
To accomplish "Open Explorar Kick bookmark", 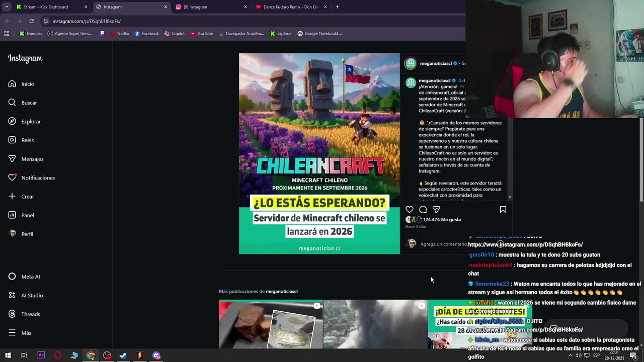I will [x=281, y=34].
